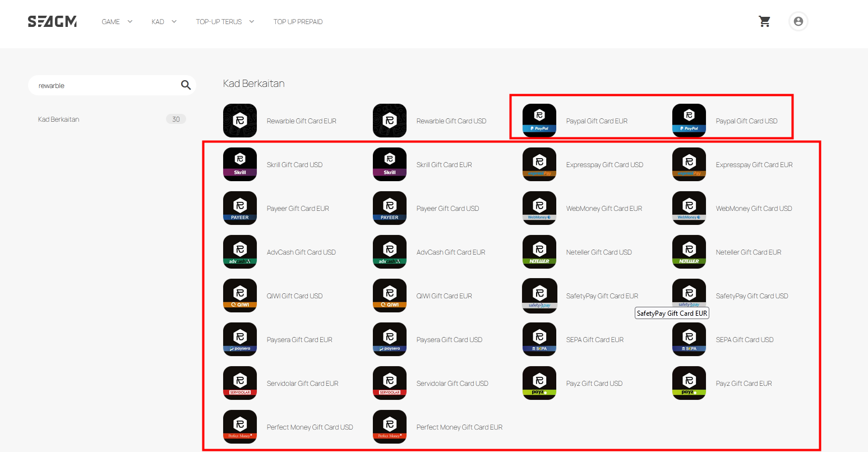Click the Rewarble Gift Card USD link
This screenshot has height=452, width=868.
[451, 121]
